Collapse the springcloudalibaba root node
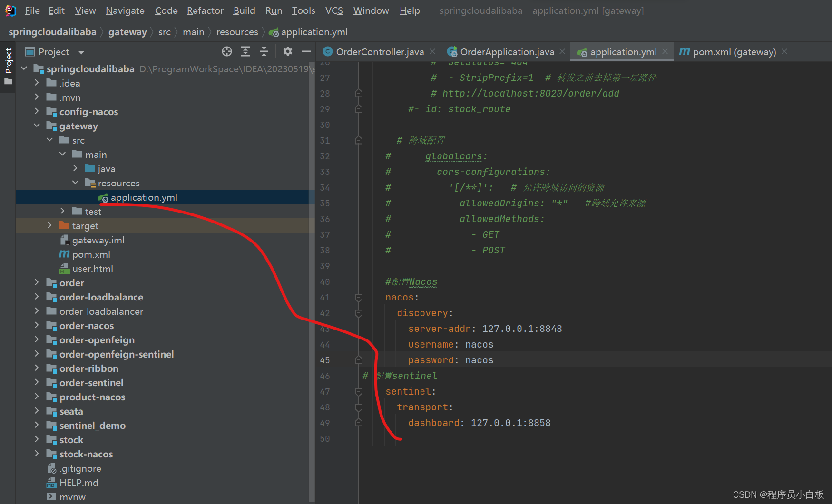Image resolution: width=832 pixels, height=504 pixels. pos(24,69)
